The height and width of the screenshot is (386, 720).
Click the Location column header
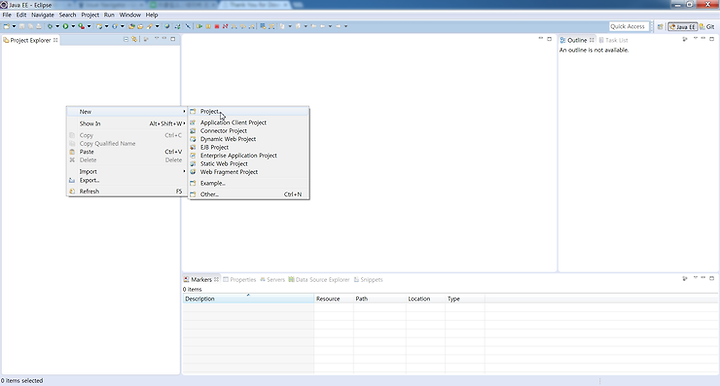pos(426,299)
